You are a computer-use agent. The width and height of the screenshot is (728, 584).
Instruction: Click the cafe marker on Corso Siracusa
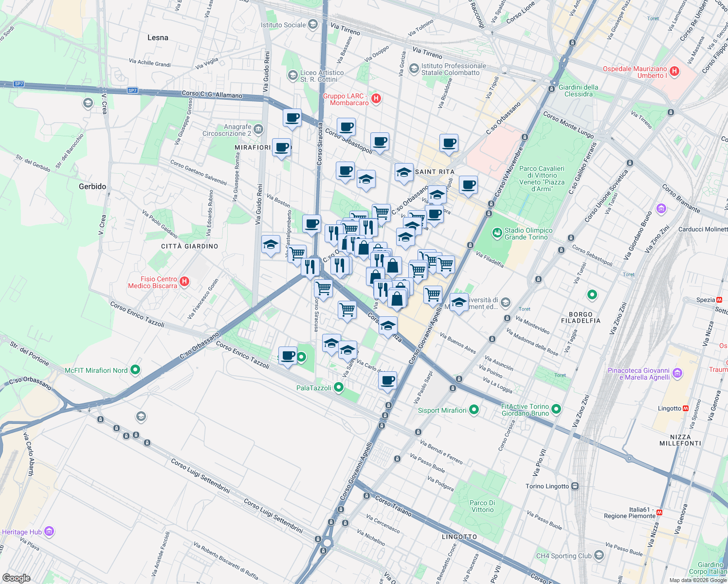click(312, 224)
